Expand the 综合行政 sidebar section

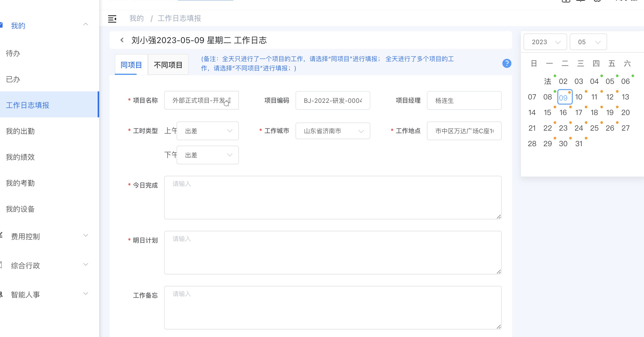(86, 264)
